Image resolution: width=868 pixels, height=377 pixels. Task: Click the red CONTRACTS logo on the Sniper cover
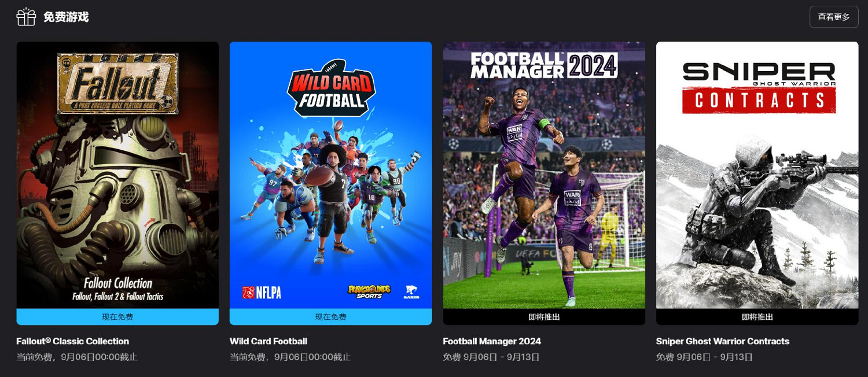(759, 100)
